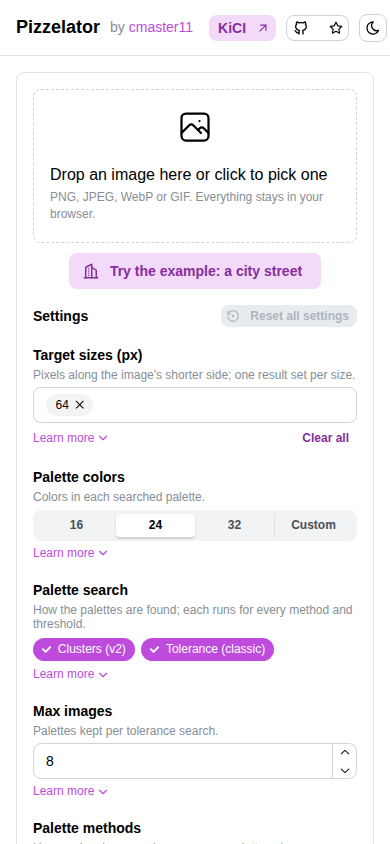Viewport: 390px width, 844px height.
Task: Select 24 palette colors
Action: (x=155, y=525)
